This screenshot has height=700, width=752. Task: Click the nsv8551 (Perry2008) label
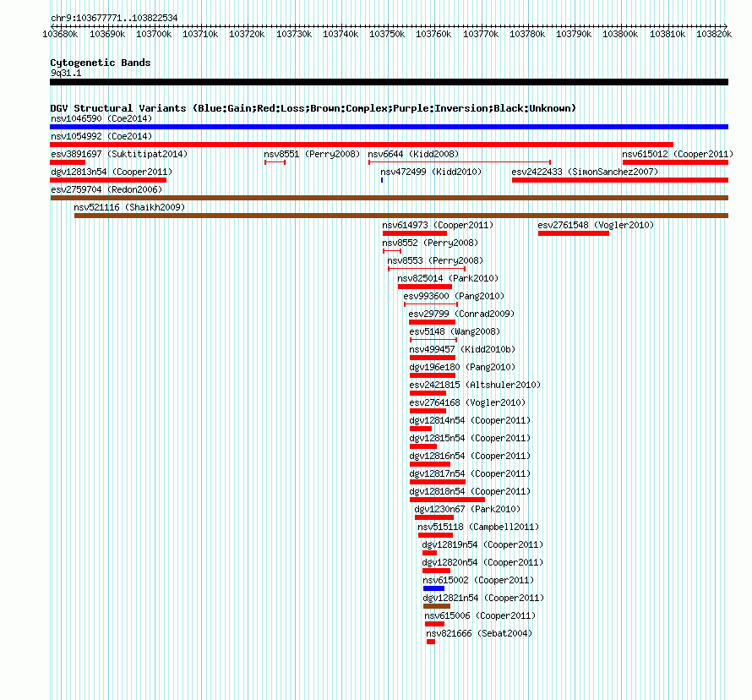coord(312,154)
